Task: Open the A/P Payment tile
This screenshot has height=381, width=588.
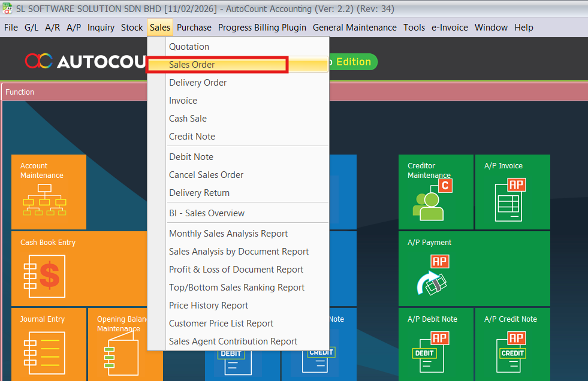Action: pos(474,268)
